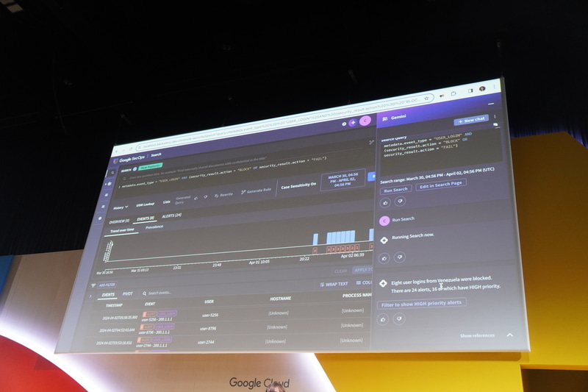Click the filter list icon beside Add Filter
Viewport: 588px width, 392px height.
[93, 285]
